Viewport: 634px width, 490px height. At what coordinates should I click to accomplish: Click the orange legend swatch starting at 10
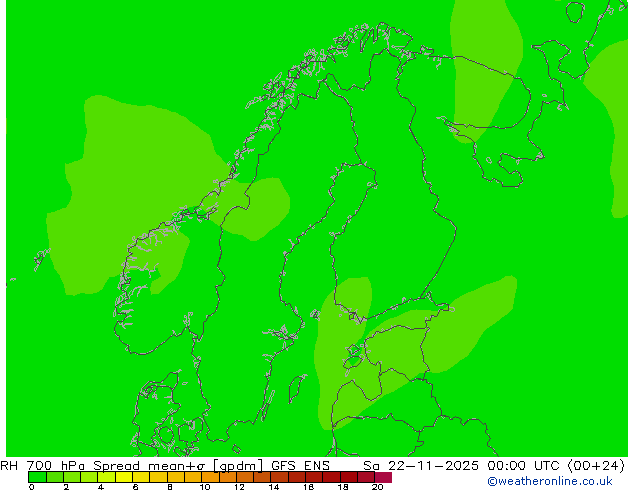[x=210, y=477]
